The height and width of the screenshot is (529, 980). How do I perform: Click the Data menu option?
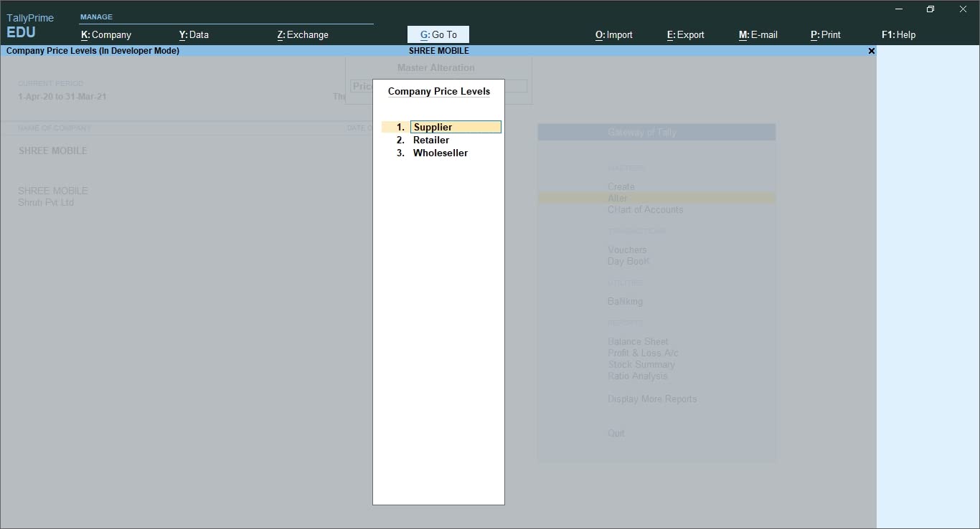pyautogui.click(x=194, y=34)
